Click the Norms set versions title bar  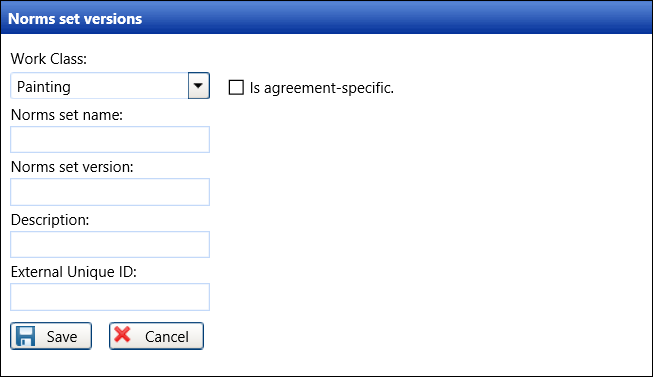[326, 17]
